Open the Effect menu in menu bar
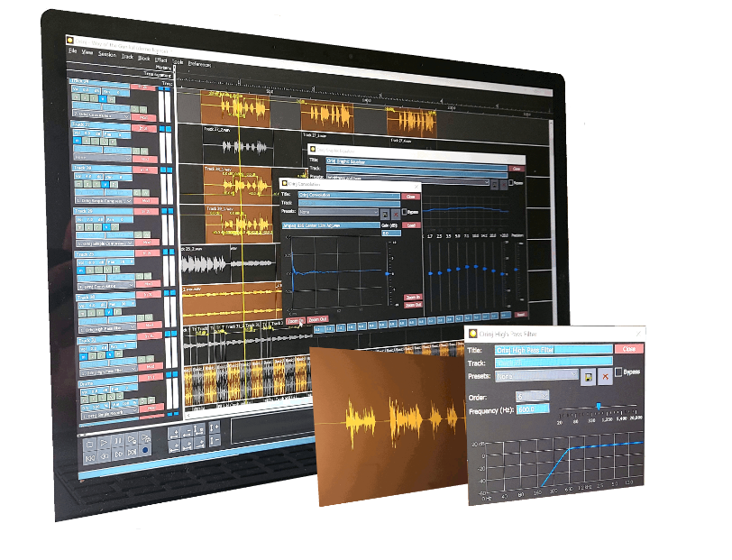This screenshot has height=560, width=732. click(160, 60)
